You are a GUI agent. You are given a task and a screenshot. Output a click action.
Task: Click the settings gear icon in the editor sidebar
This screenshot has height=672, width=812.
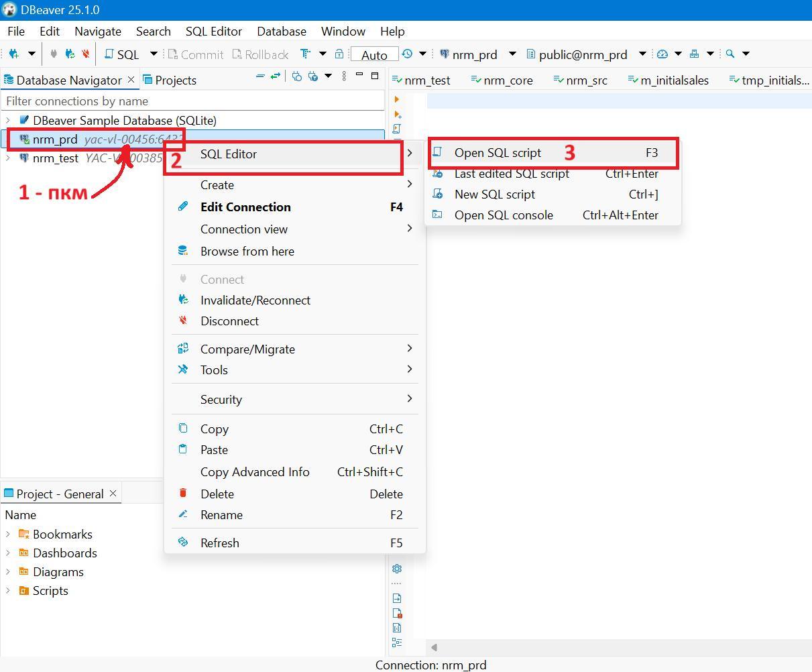point(397,569)
